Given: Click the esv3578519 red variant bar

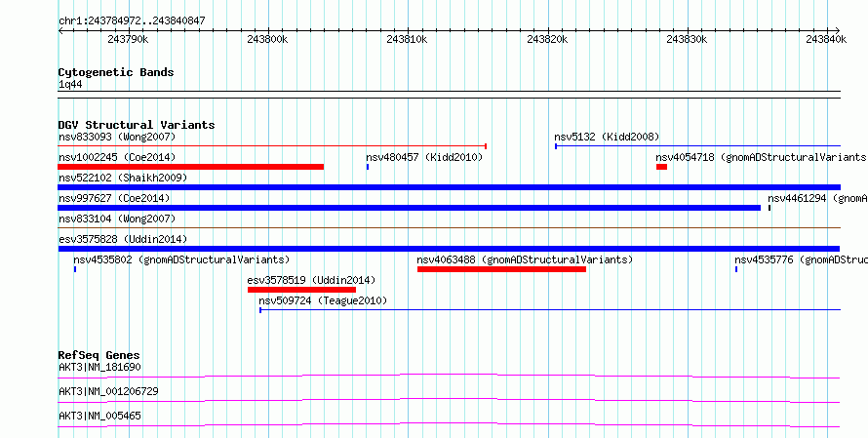Looking at the screenshot, I should coord(301,290).
